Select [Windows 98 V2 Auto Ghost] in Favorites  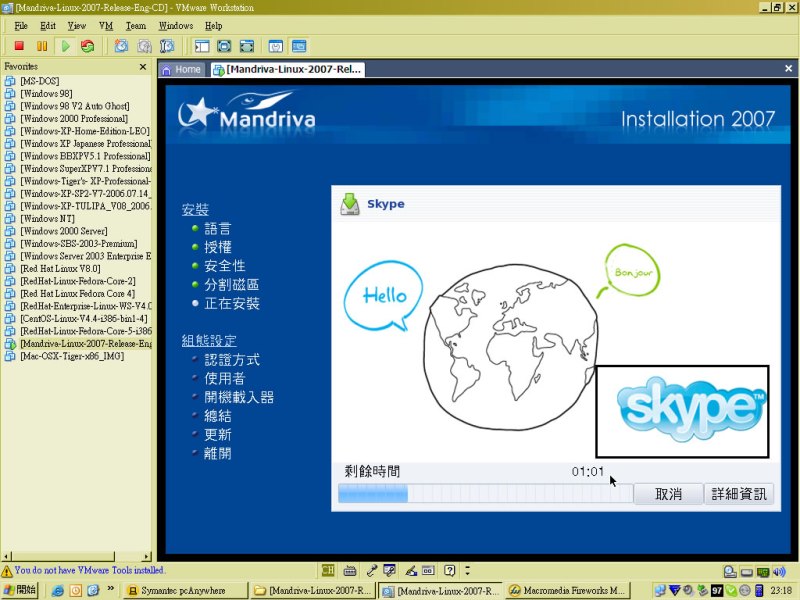coord(75,106)
